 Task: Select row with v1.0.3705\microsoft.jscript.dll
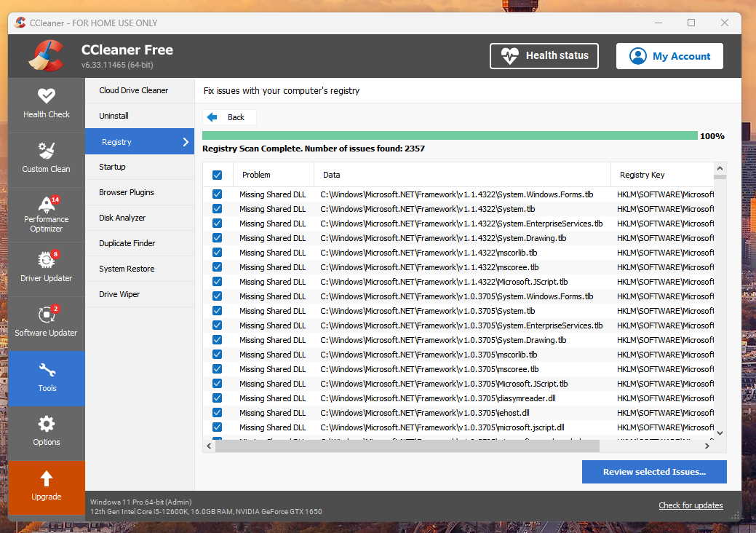pos(458,427)
